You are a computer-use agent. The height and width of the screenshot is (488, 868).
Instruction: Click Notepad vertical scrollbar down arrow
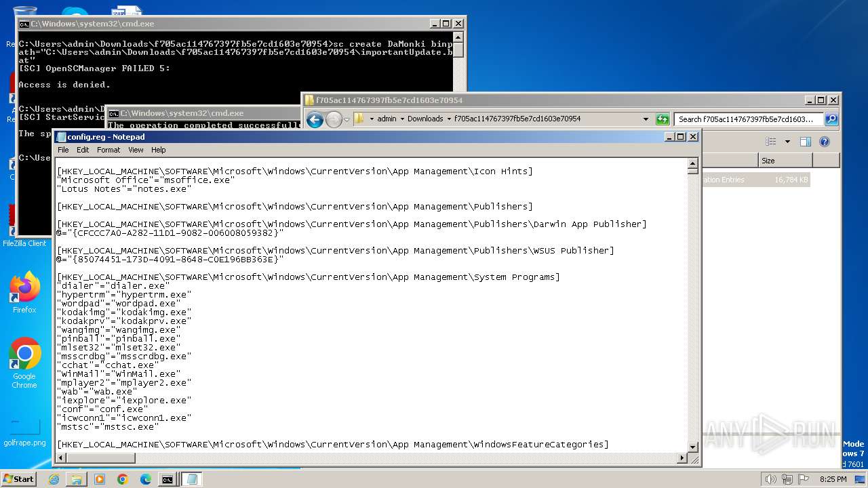point(692,447)
